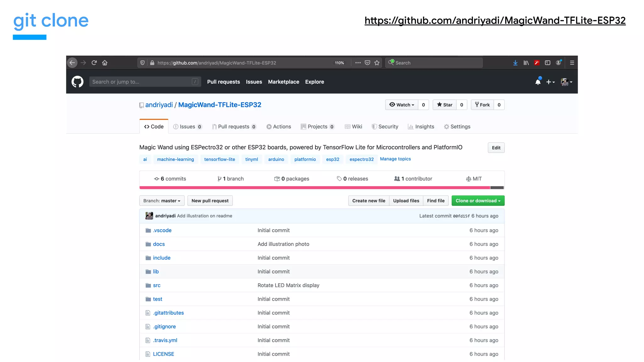Open the tensorflow-lite topic tag
Image resolution: width=644 pixels, height=362 pixels.
point(219,159)
